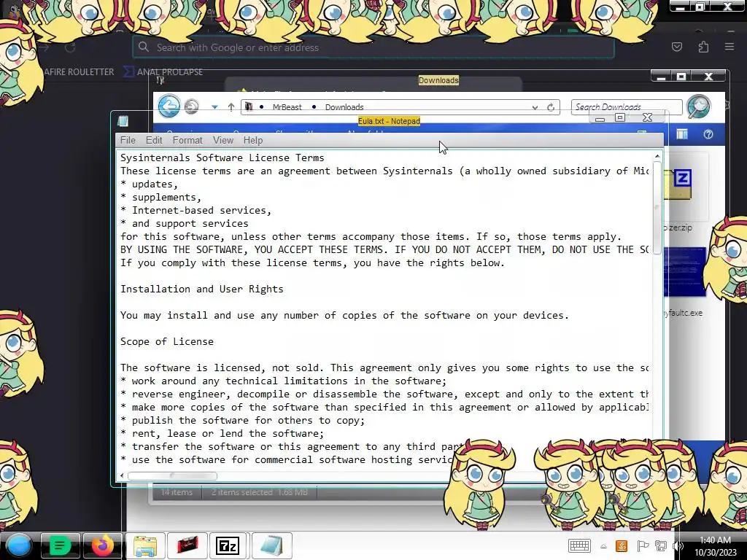Viewport: 747px width, 560px height.
Task: Open the green notes app on taskbar
Action: (60, 545)
